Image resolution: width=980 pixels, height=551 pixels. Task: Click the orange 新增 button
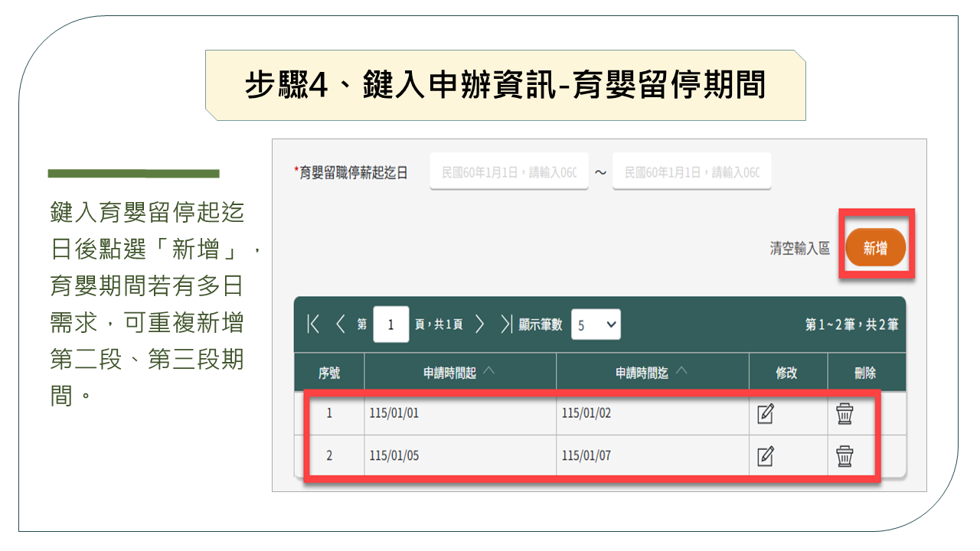876,248
